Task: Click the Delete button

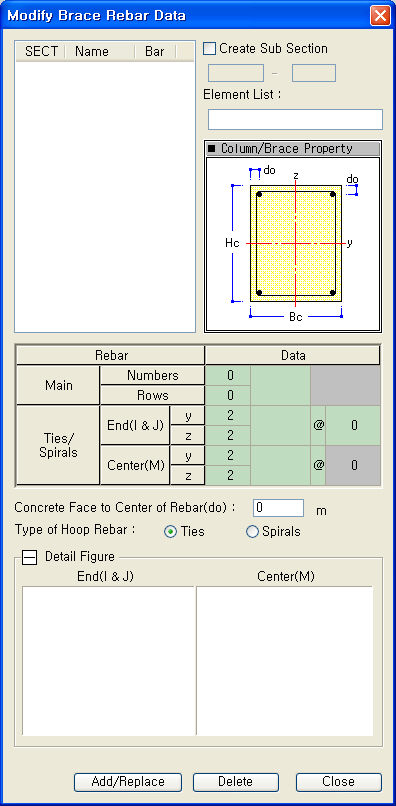Action: click(x=236, y=782)
